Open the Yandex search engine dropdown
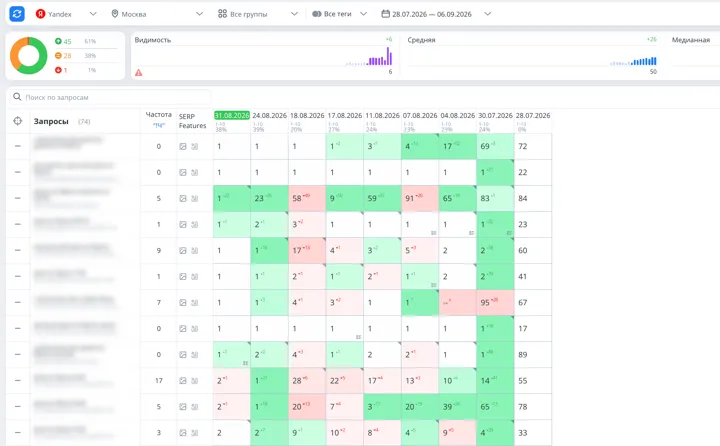 point(66,14)
